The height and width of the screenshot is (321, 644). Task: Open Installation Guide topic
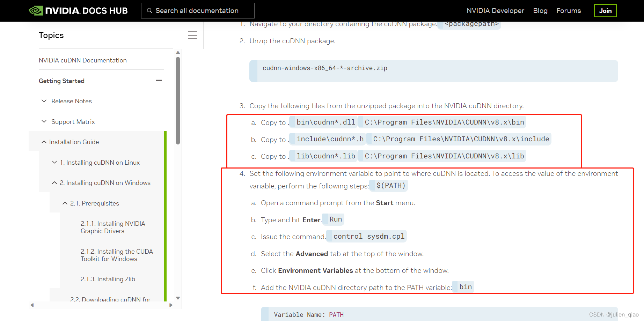74,142
